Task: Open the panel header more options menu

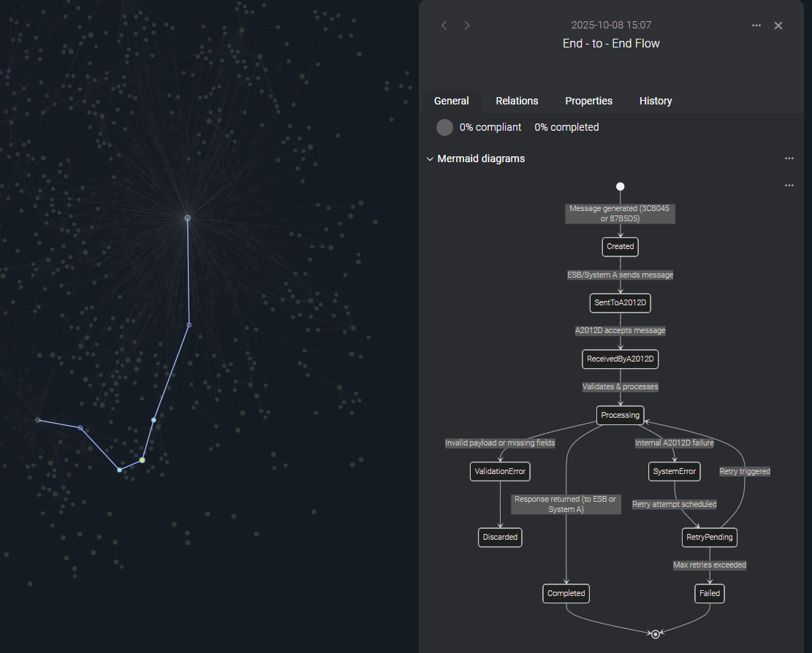Action: (x=756, y=26)
